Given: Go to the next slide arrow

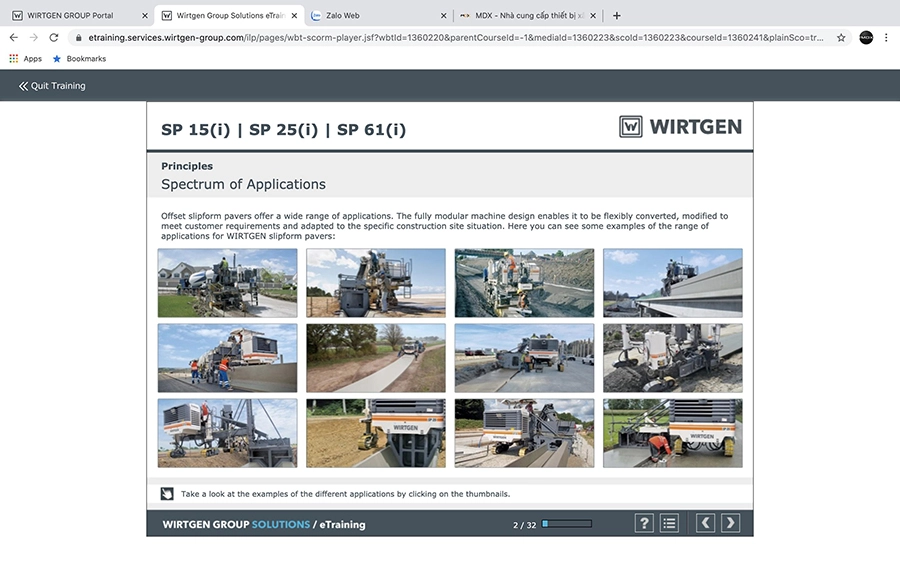Looking at the screenshot, I should point(731,523).
